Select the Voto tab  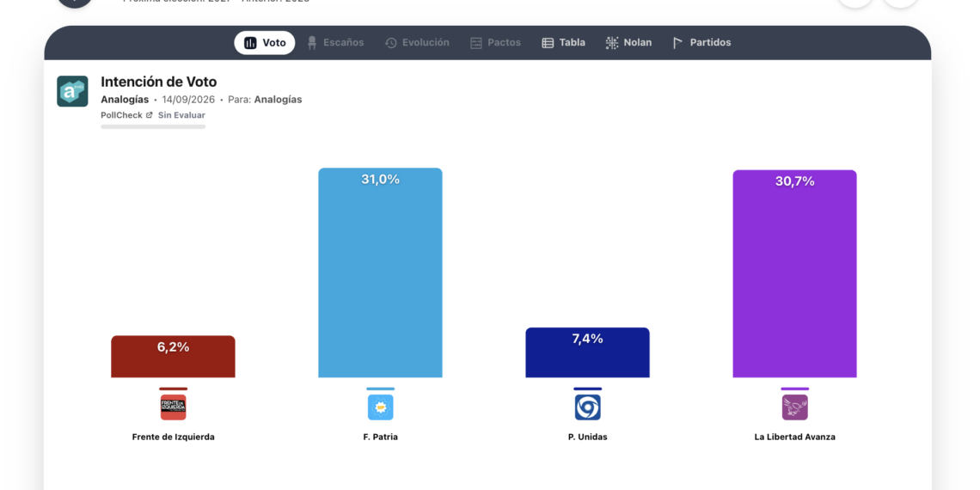pos(265,42)
